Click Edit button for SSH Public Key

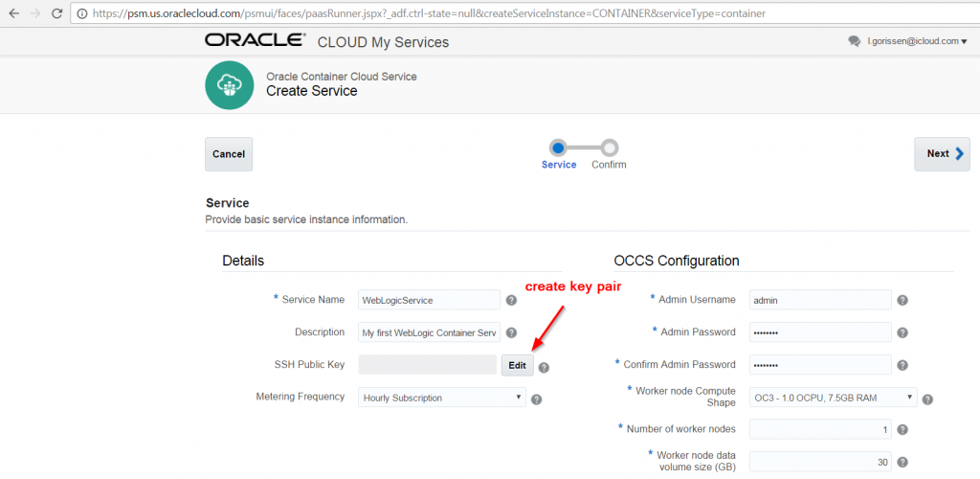pos(517,365)
